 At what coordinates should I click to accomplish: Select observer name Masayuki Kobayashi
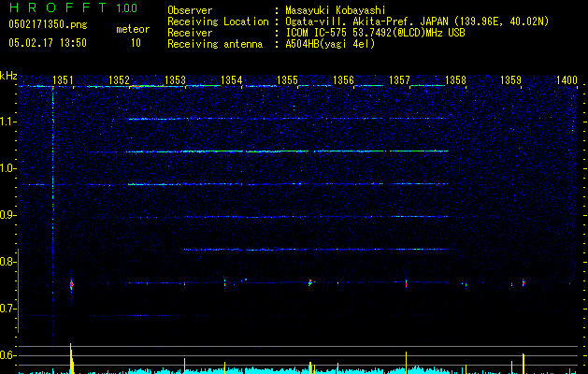[x=336, y=10]
